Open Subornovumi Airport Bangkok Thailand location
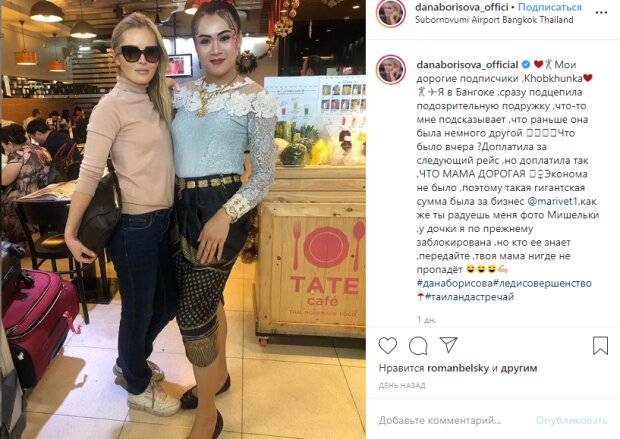Image resolution: width=620 pixels, height=439 pixels. click(x=494, y=20)
